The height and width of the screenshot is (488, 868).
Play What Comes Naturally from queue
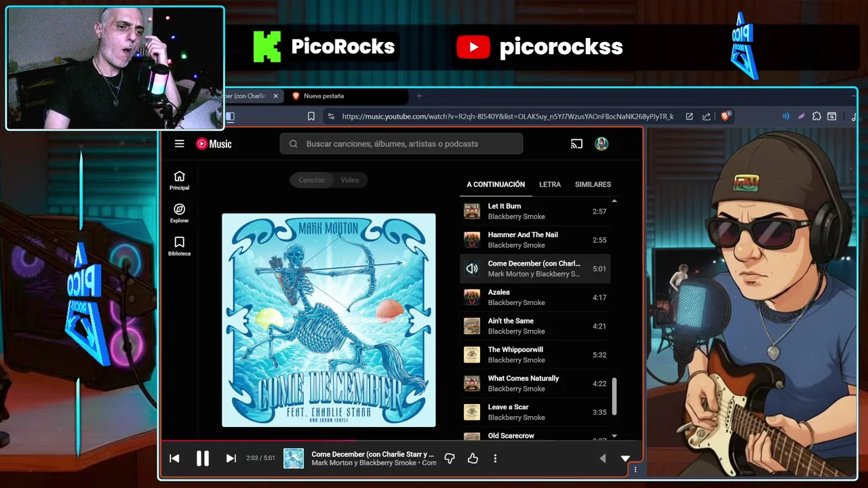[x=534, y=383]
